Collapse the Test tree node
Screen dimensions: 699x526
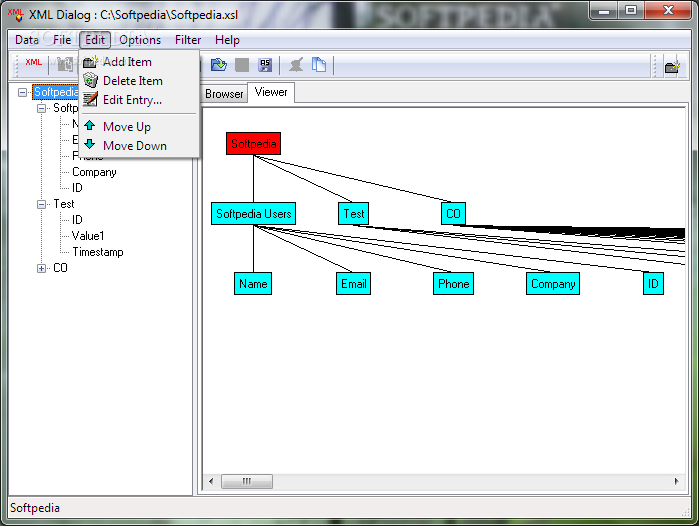click(41, 205)
